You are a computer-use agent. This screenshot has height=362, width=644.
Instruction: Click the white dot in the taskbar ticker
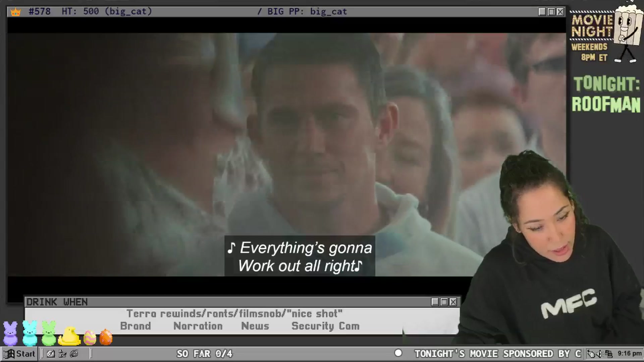pyautogui.click(x=398, y=353)
